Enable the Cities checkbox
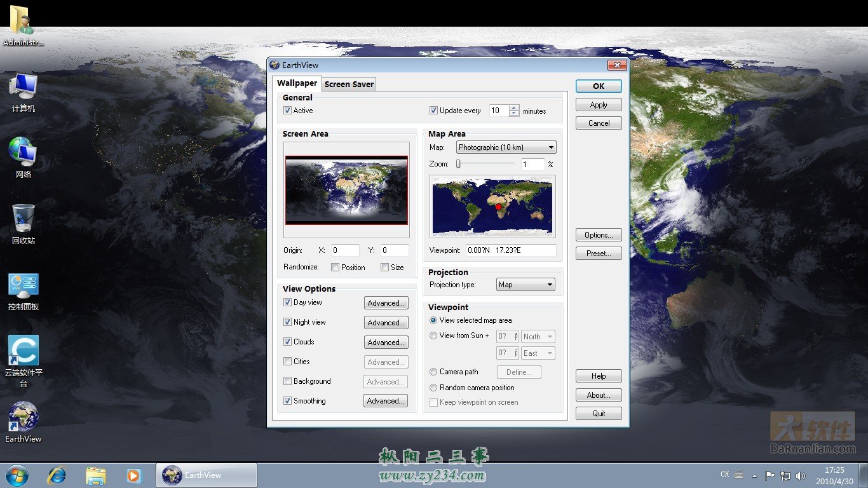The width and height of the screenshot is (868, 488). (287, 362)
